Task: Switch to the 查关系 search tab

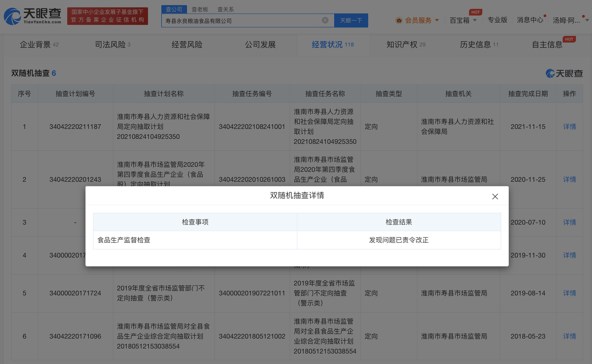Action: point(225,9)
